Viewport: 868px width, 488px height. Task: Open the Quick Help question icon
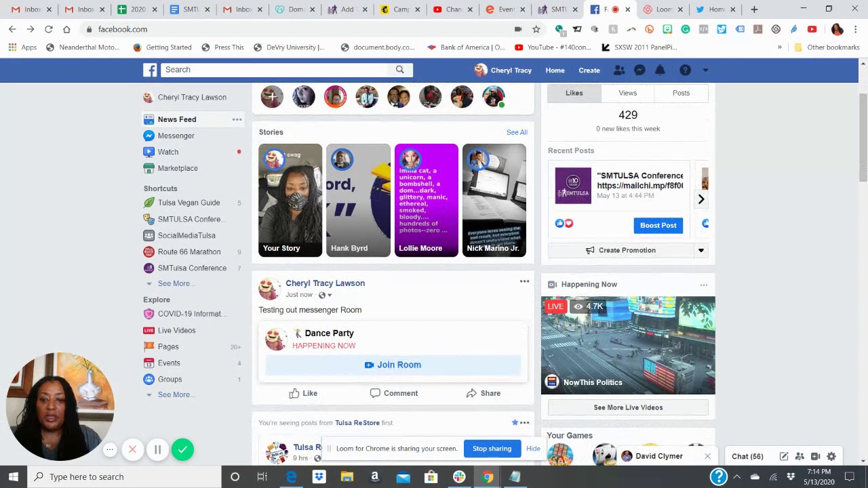pyautogui.click(x=685, y=70)
